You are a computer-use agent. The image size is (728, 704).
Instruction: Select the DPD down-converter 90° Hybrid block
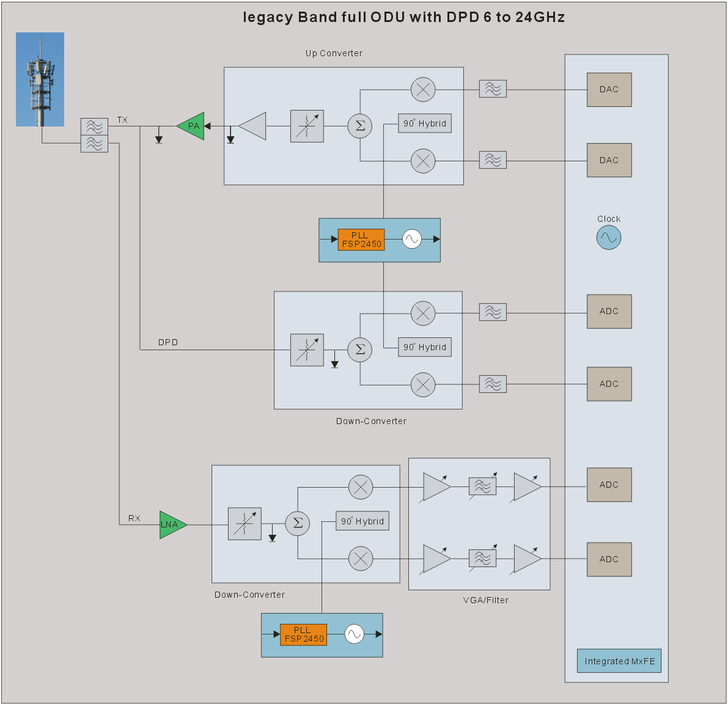pos(425,347)
